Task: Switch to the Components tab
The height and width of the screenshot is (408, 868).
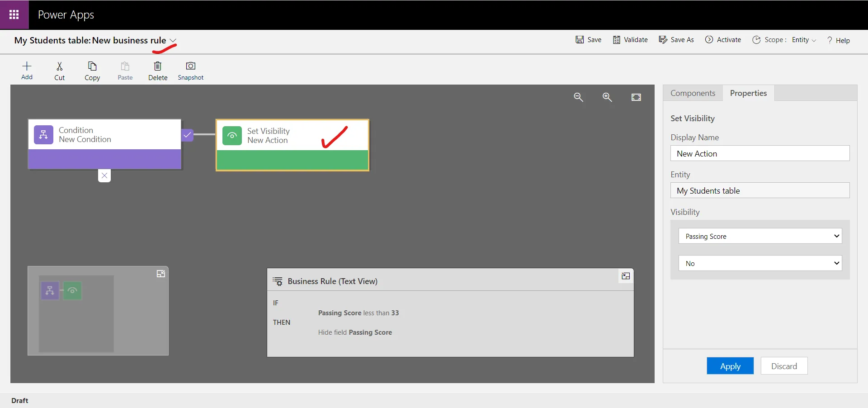Action: [x=693, y=93]
